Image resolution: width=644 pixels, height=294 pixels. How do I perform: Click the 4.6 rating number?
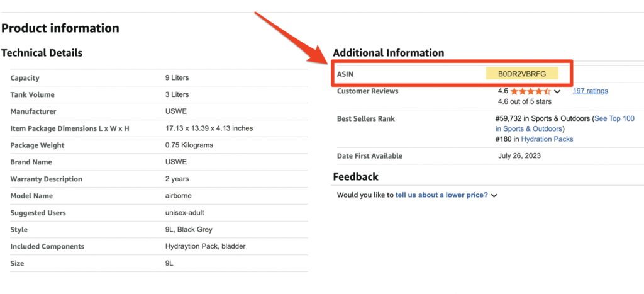click(x=503, y=91)
